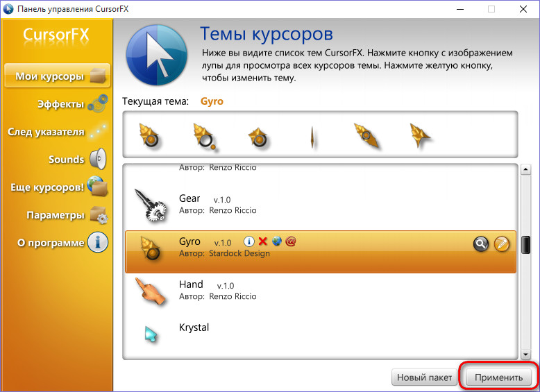Click the theme list scroll up arrow
The image size is (540, 392).
[x=525, y=169]
